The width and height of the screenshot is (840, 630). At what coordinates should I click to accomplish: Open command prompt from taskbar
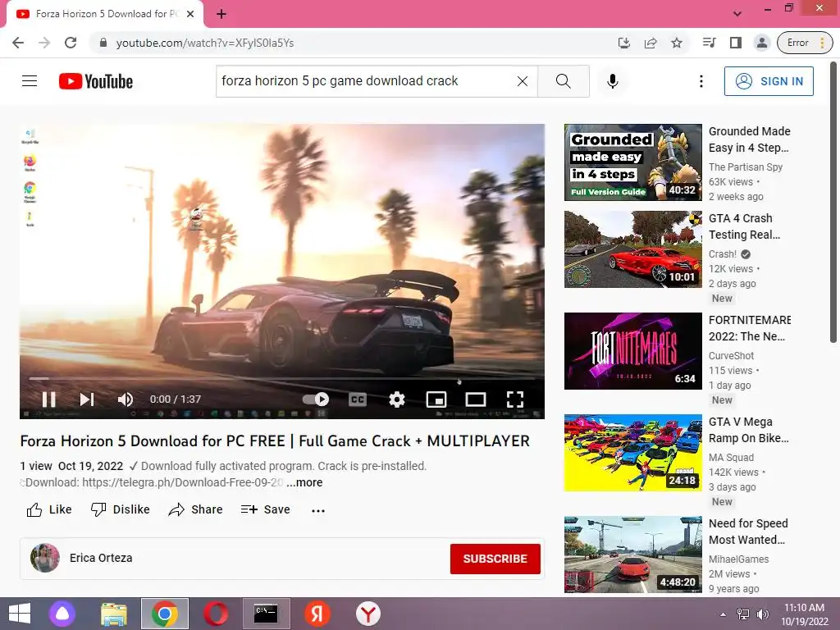coord(267,614)
